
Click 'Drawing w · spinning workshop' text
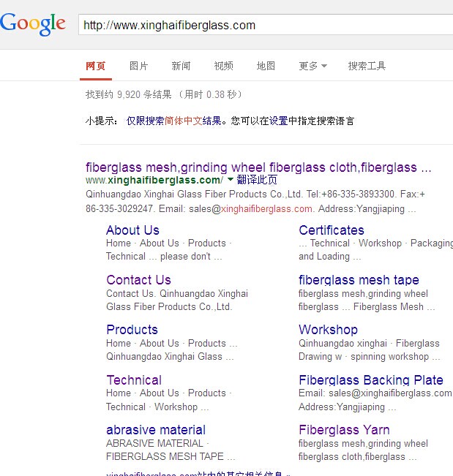[364, 356]
